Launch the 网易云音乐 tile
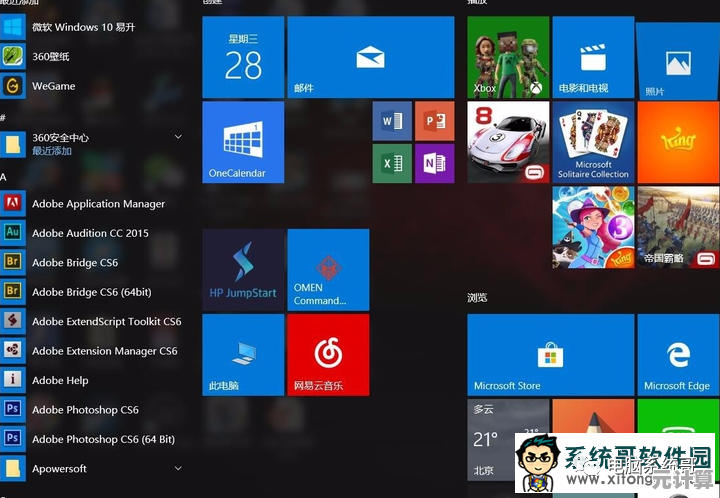Viewport: 720px width, 498px height. click(328, 355)
